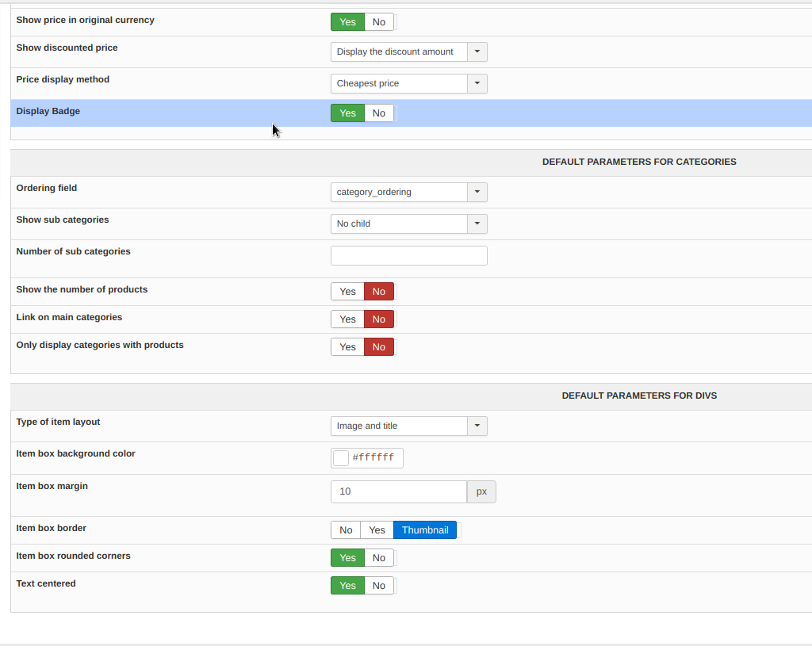Viewport: 812px width, 646px height.
Task: Click the Item box margin label
Action: [x=52, y=486]
